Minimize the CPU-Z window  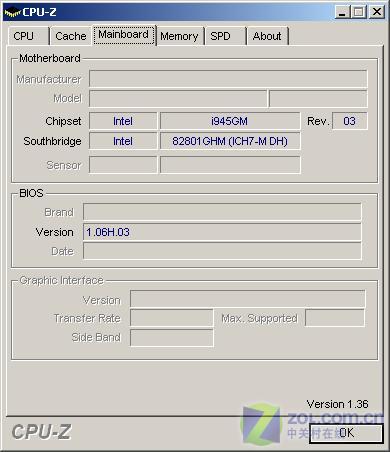click(342, 12)
